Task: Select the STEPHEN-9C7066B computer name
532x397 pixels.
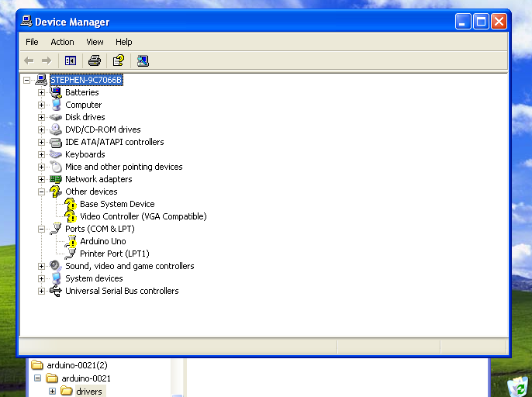Action: (x=86, y=80)
